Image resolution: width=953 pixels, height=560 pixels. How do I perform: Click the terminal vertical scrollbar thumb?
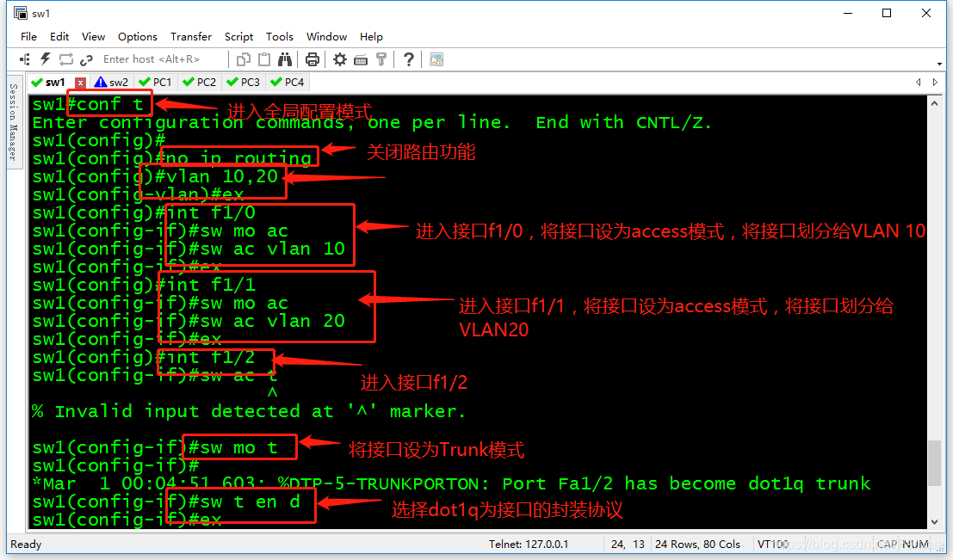click(x=935, y=464)
